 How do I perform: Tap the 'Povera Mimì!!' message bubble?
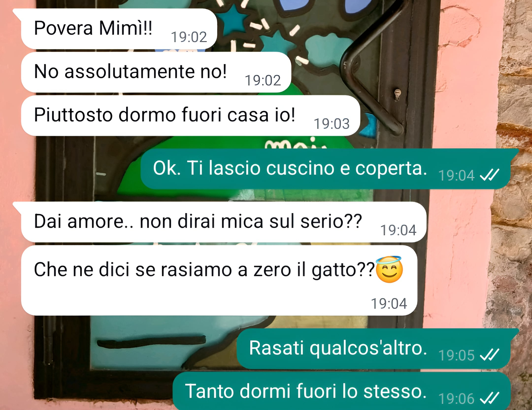point(119,29)
